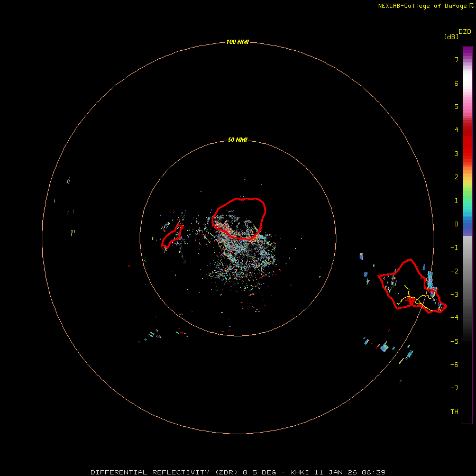
Task: Click the -6 value on the color scale
Action: coord(454,365)
